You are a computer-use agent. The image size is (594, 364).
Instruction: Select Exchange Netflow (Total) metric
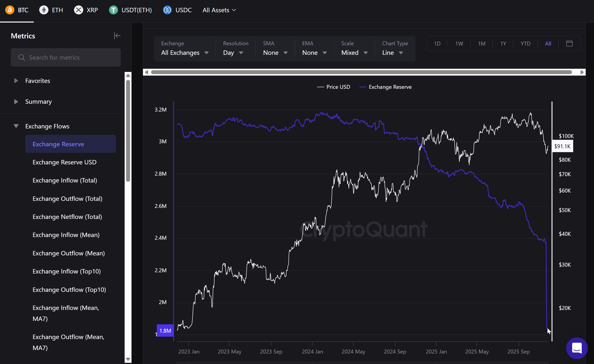click(67, 217)
